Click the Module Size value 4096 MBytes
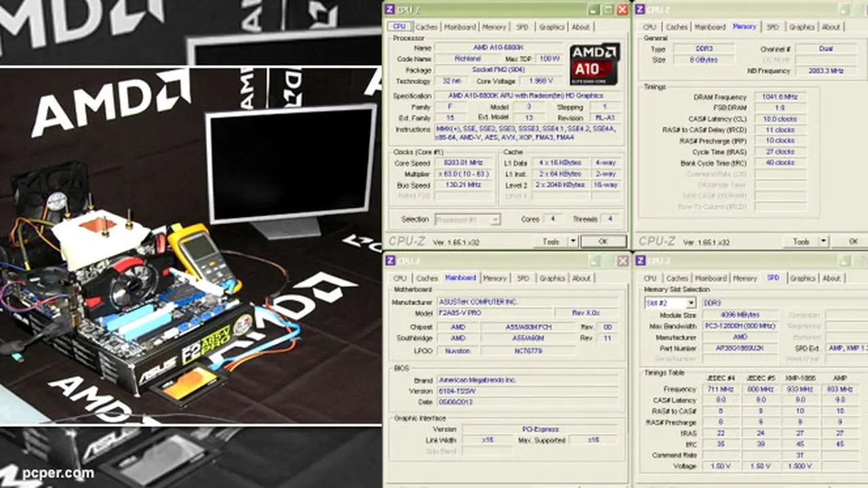Viewport: 868px width, 488px height. click(741, 315)
